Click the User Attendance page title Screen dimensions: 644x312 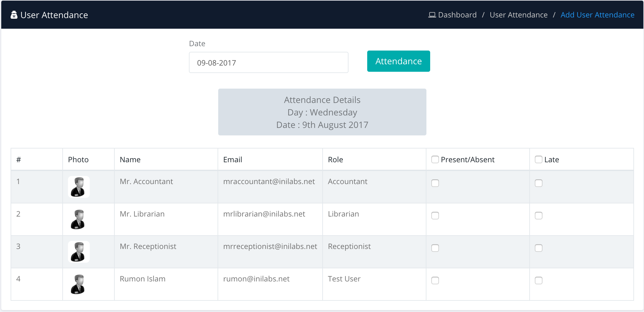(54, 15)
